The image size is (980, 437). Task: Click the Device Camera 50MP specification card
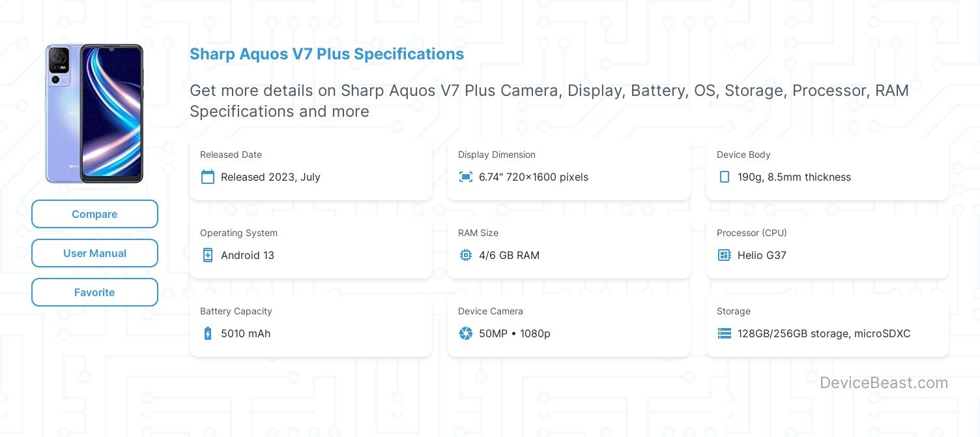[569, 325]
